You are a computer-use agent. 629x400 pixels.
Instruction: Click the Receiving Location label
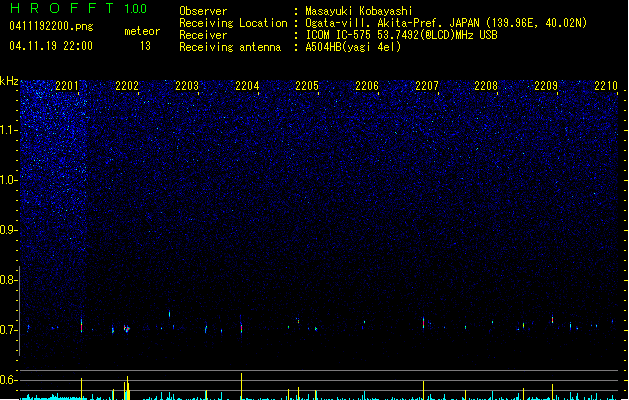coord(233,23)
